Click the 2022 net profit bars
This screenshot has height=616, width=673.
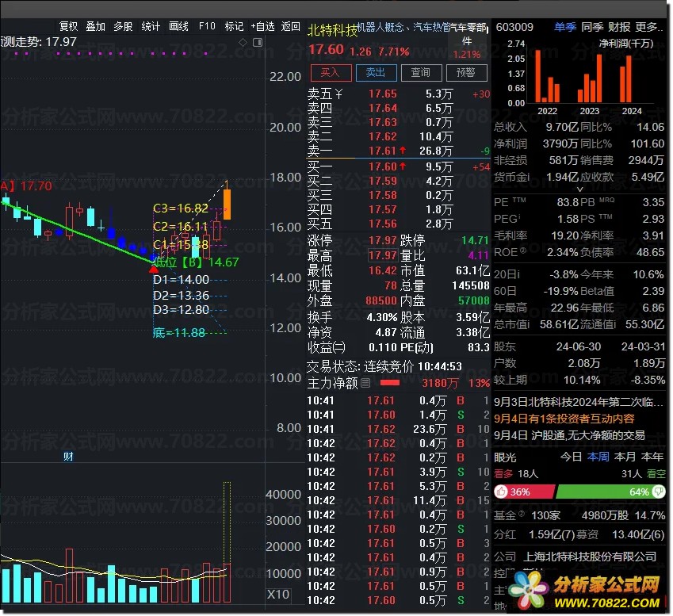[547, 76]
